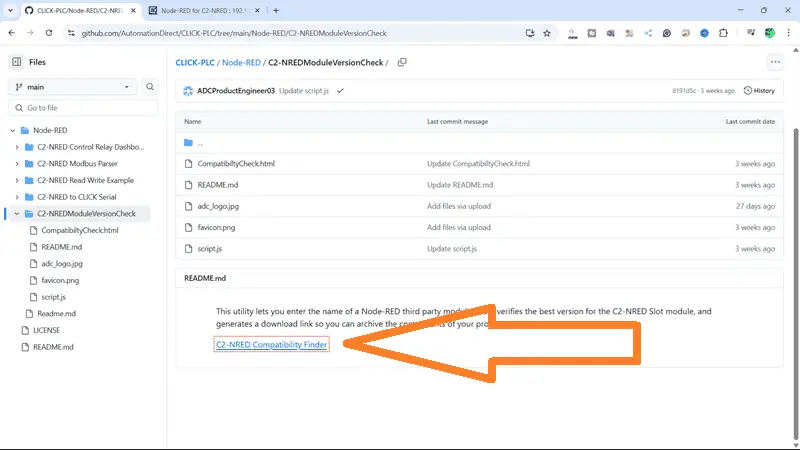Open script.js in file list
The height and width of the screenshot is (450, 800).
pos(210,249)
